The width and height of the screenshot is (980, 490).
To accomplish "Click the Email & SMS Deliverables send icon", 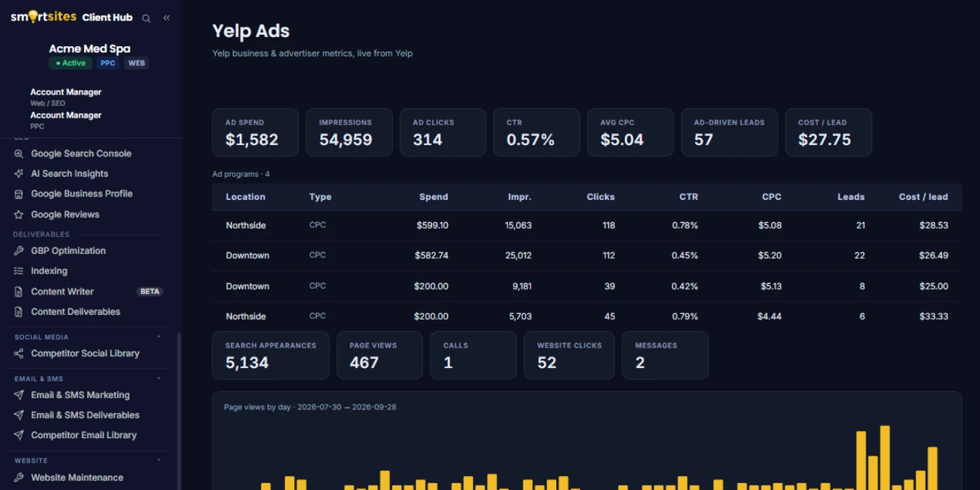I will [x=19, y=415].
